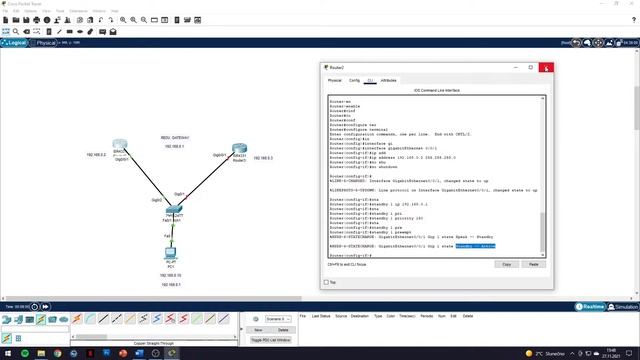The image size is (640, 360).
Task: Click the Router3 device on the right
Action: 240,148
